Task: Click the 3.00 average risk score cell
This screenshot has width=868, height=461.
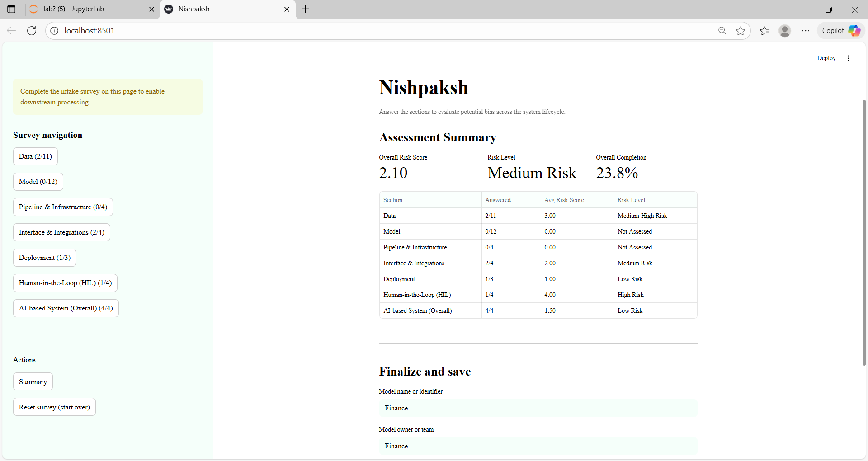Action: point(577,216)
